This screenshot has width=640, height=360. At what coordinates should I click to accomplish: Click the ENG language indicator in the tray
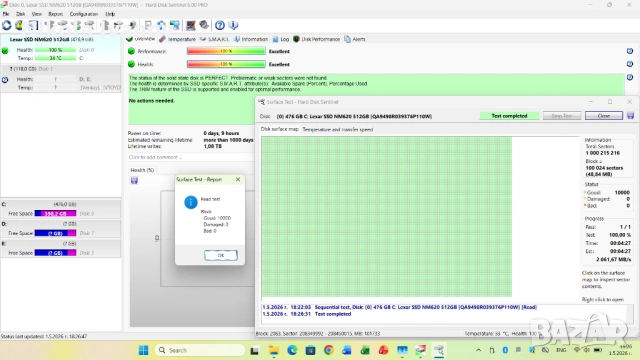561,350
